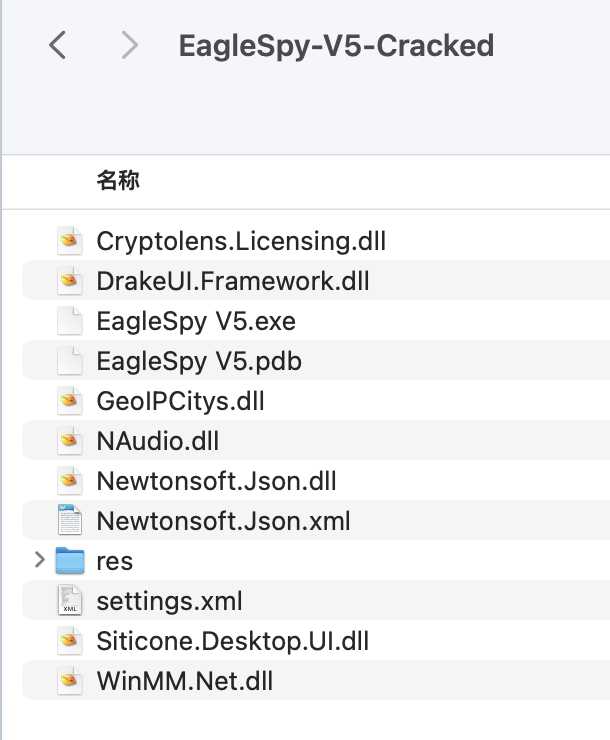Screen dimensions: 610x740
Task: Expand the res folder disclosure arrow
Action: pyautogui.click(x=40, y=560)
